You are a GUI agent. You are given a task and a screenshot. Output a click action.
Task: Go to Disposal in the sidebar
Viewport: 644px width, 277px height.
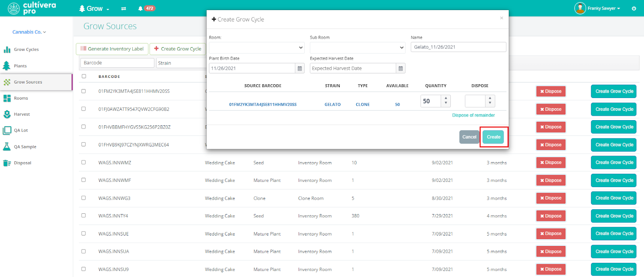point(22,163)
